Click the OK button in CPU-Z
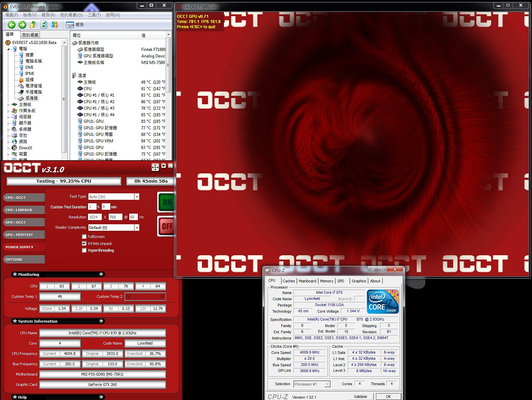532x400 pixels. coord(388,397)
